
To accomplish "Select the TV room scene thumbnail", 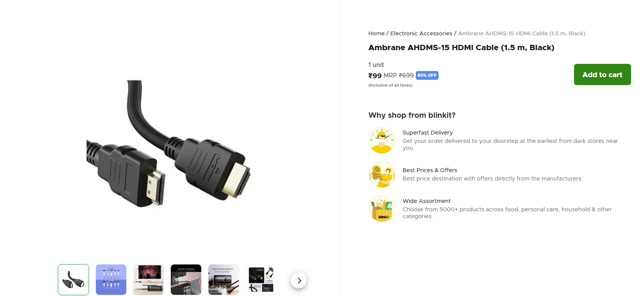I will [x=148, y=280].
